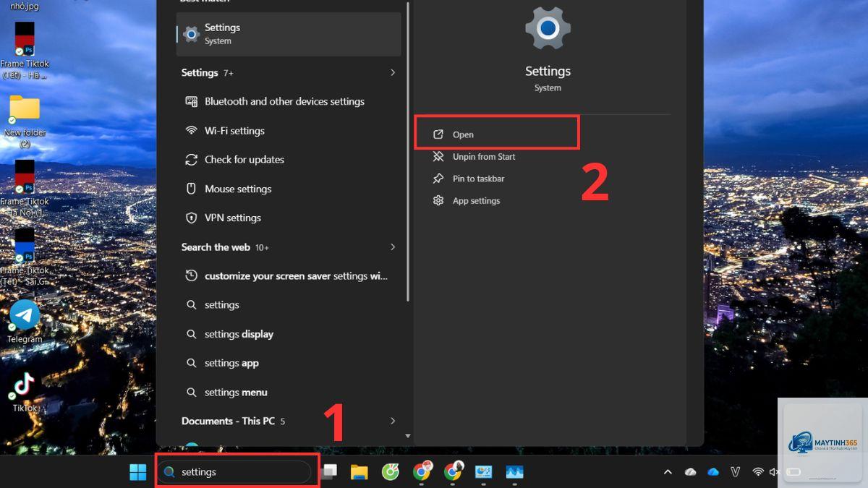868x488 pixels.
Task: Click the scrollbar down arrow in results
Action: click(x=408, y=436)
